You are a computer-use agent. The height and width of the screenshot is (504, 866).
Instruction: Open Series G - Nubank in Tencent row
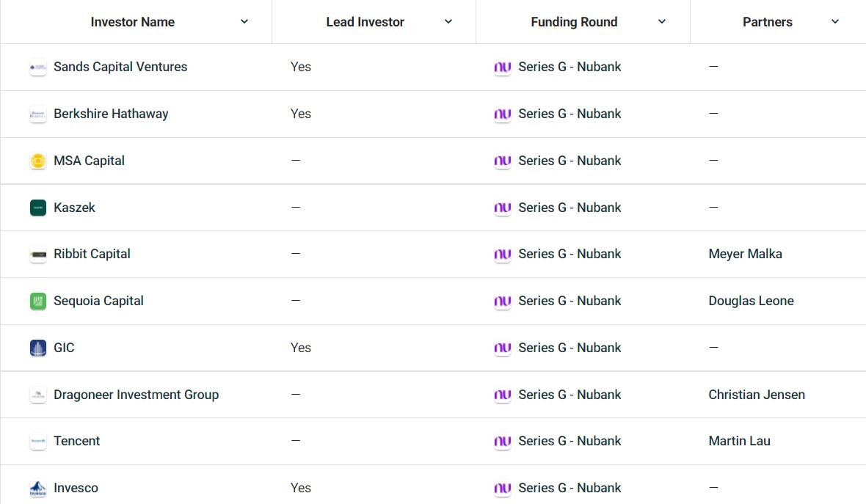point(570,441)
